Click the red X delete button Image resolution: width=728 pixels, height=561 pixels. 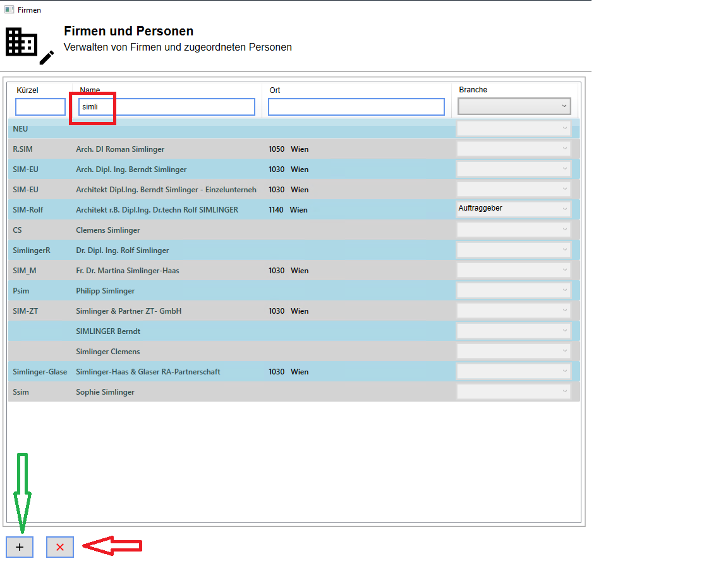[60, 547]
